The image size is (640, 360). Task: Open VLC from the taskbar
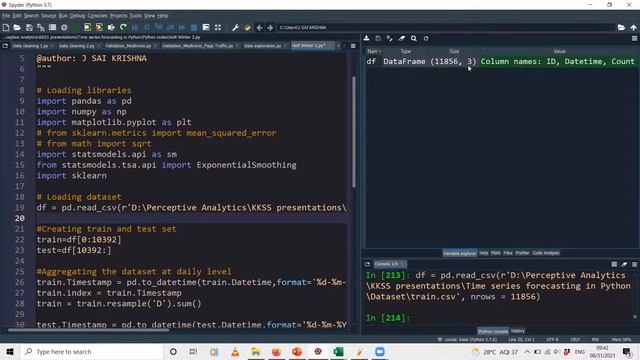tap(235, 351)
